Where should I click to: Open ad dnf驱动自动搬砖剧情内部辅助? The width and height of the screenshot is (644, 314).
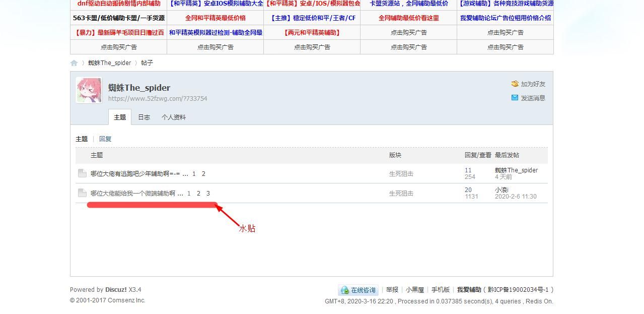pyautogui.click(x=119, y=4)
